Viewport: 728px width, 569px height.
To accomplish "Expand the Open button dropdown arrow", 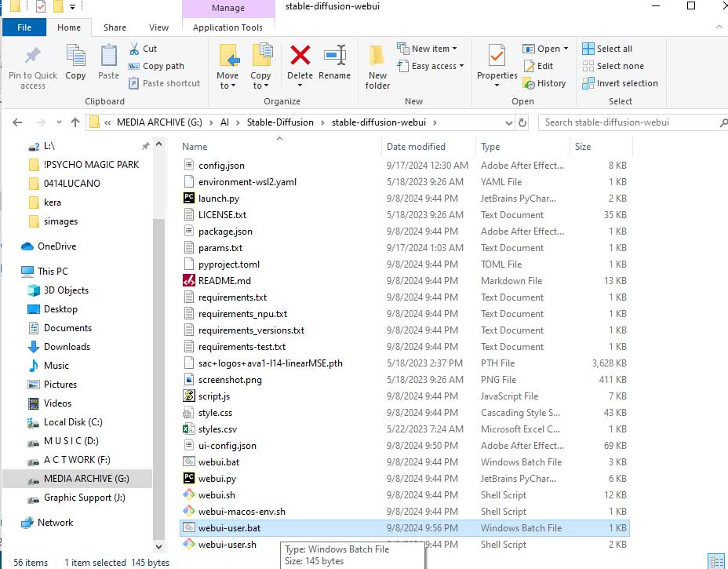I will [x=566, y=49].
